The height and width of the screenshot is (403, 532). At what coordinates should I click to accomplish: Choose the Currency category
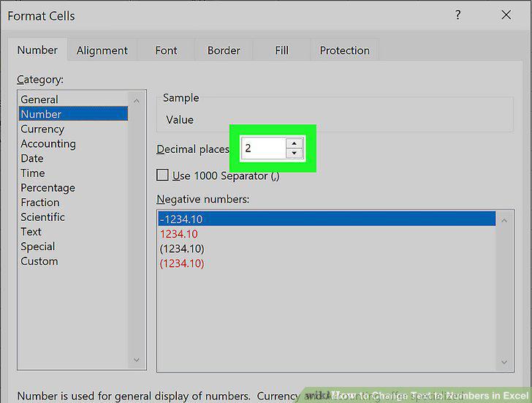73,129
